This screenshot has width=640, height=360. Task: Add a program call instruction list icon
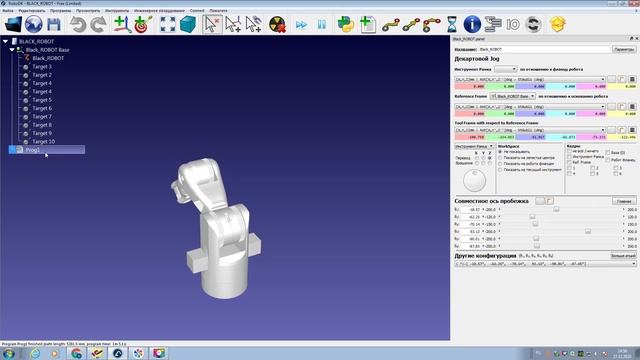pyautogui.click(x=493, y=24)
